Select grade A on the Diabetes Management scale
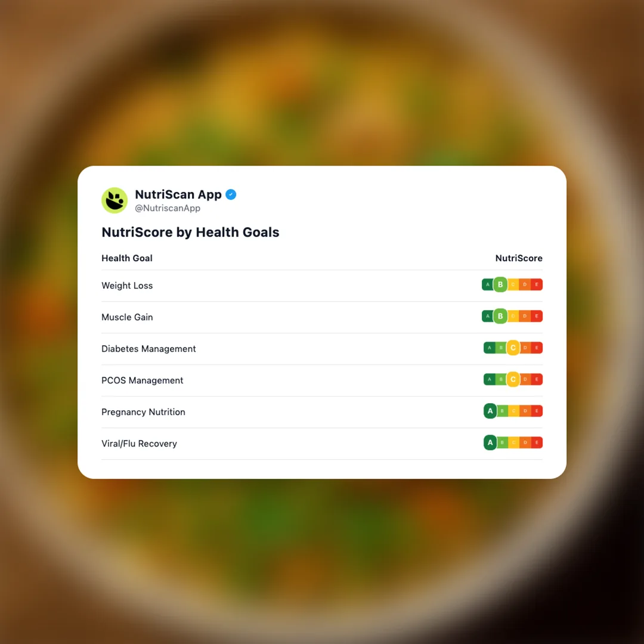Viewport: 644px width, 644px height. (x=488, y=348)
